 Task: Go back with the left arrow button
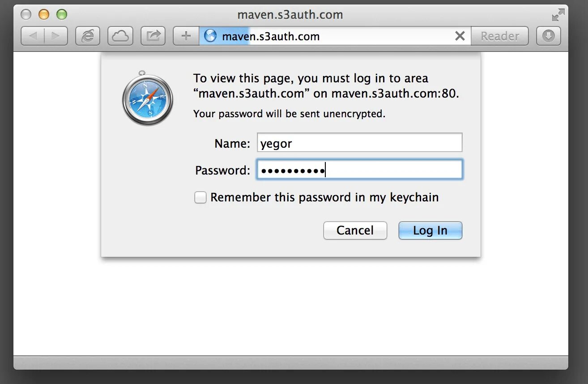click(x=33, y=36)
